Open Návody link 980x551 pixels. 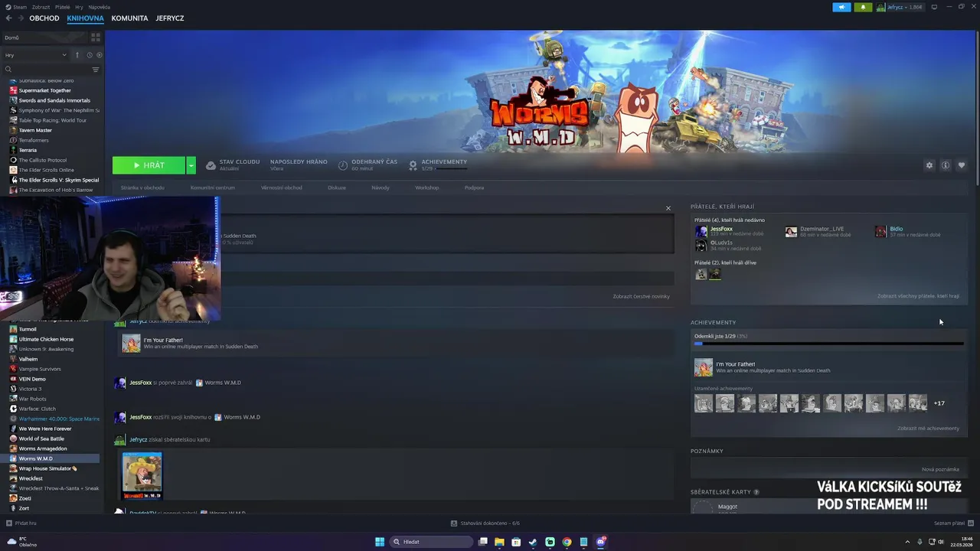tap(381, 187)
